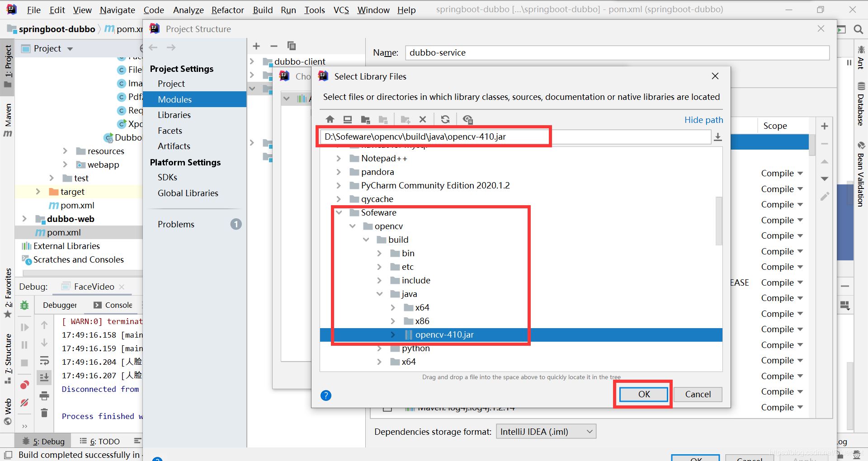
Task: Click the file tree vertical scrollbar
Action: tap(718, 221)
